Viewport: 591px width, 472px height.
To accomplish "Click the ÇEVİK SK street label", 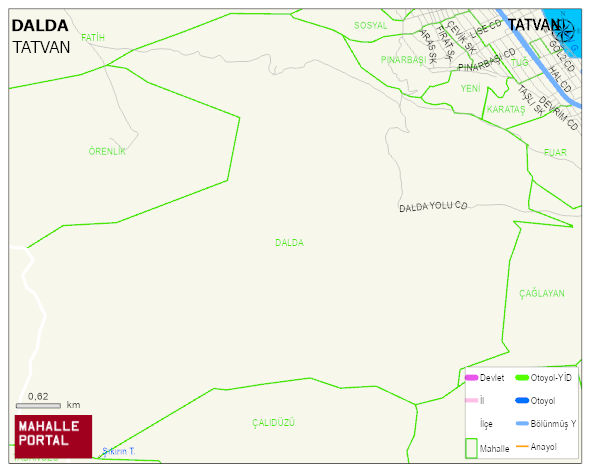I will (x=461, y=37).
